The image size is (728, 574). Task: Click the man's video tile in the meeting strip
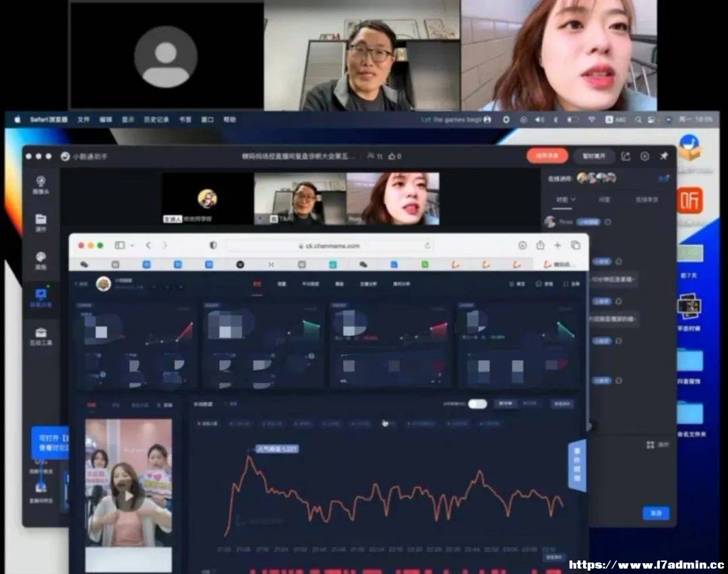click(301, 199)
